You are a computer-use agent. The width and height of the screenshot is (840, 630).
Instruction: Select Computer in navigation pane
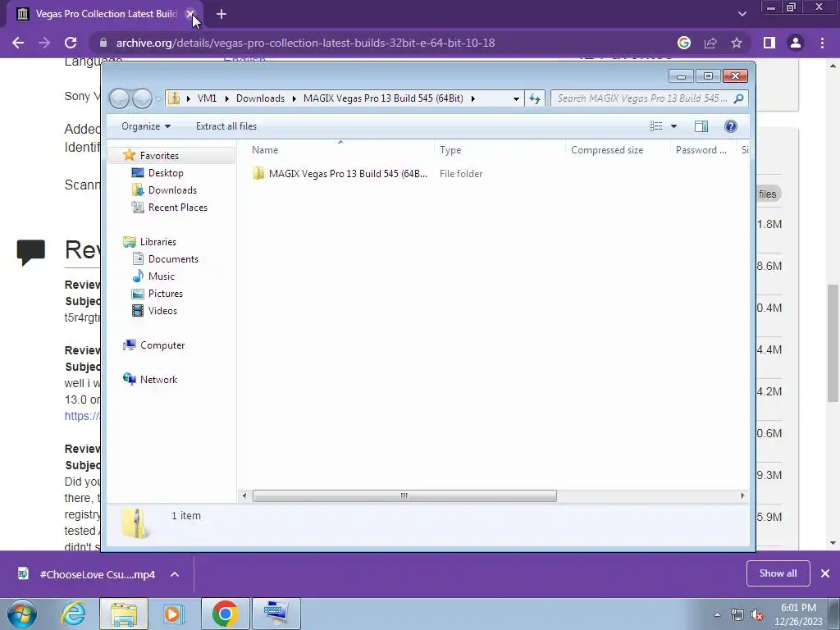pos(162,345)
